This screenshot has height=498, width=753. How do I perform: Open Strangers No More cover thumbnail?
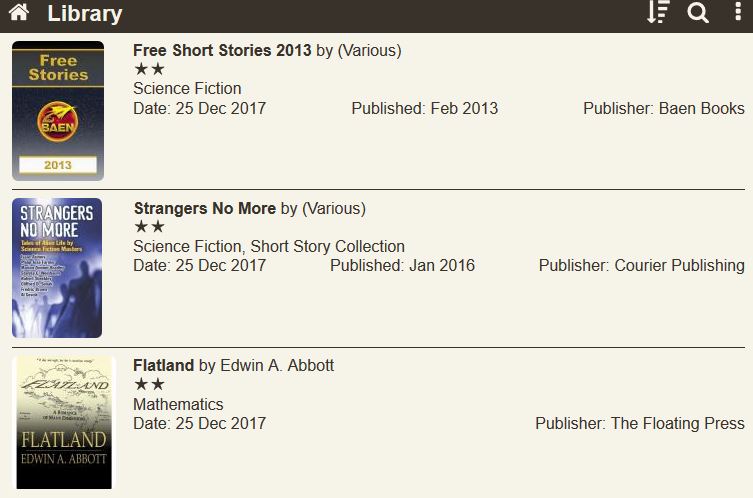click(x=58, y=268)
